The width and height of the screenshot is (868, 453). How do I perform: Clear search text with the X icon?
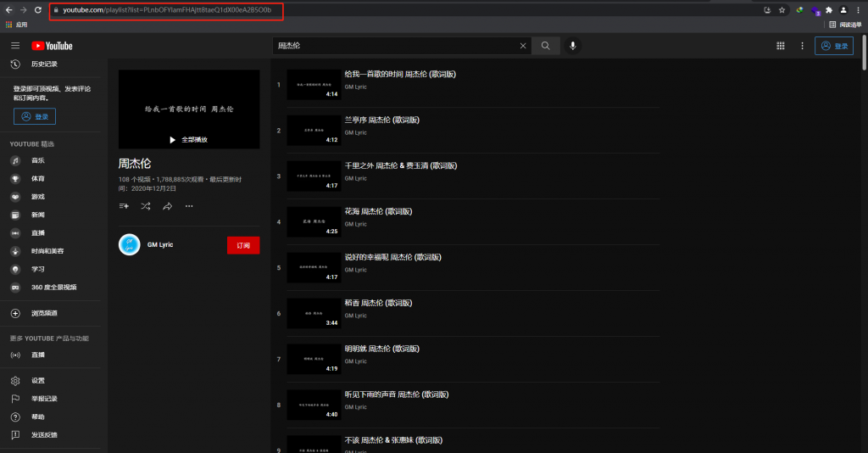(x=522, y=46)
